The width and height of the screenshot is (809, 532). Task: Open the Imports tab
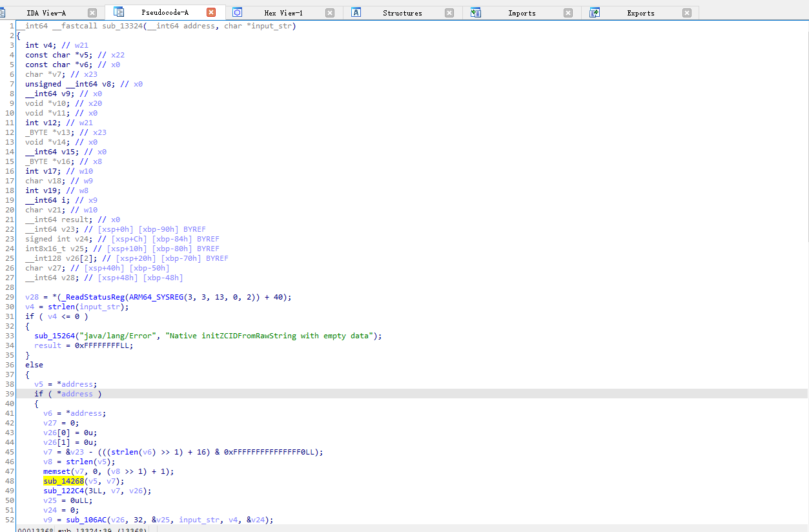[522, 13]
